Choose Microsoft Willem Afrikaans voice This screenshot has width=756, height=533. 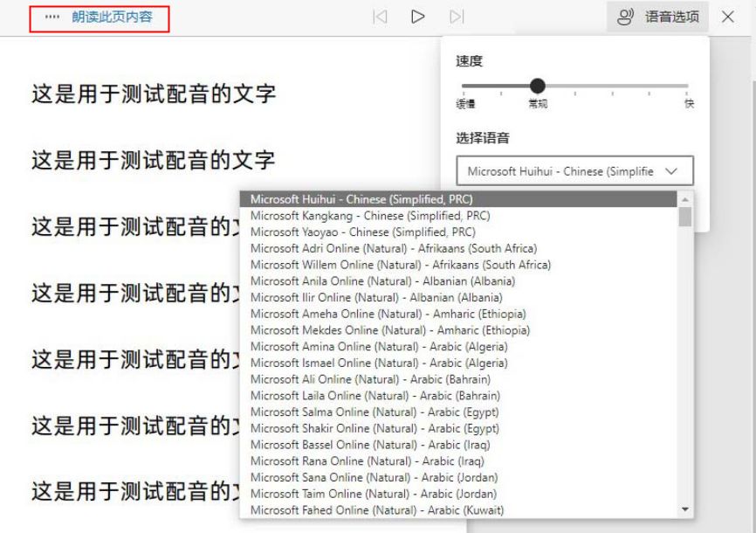coord(458,265)
